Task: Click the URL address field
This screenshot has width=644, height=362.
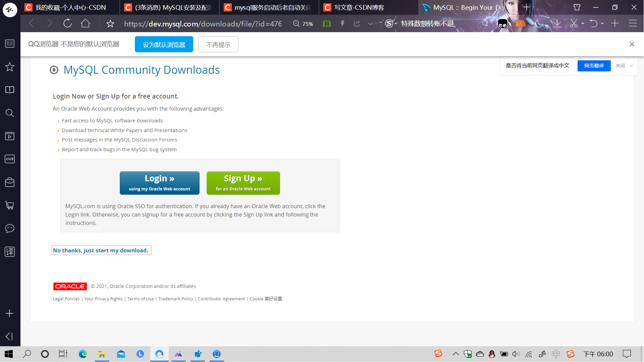Action: (x=203, y=24)
